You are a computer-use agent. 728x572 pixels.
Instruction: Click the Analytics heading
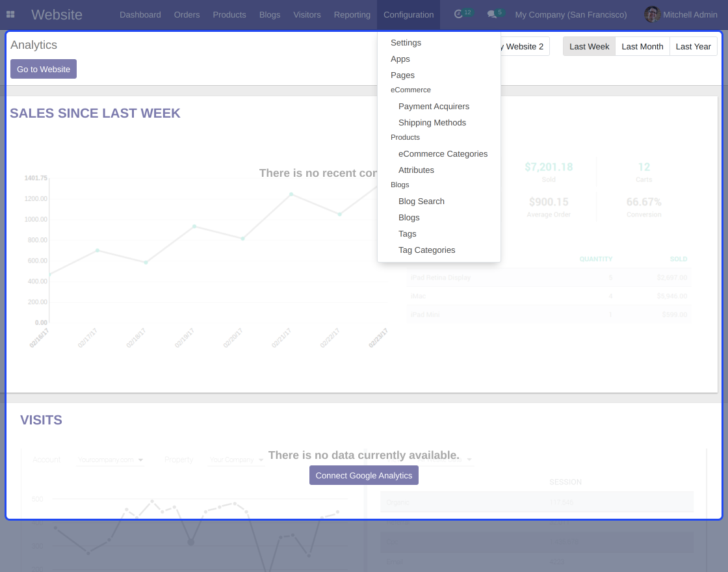tap(34, 45)
